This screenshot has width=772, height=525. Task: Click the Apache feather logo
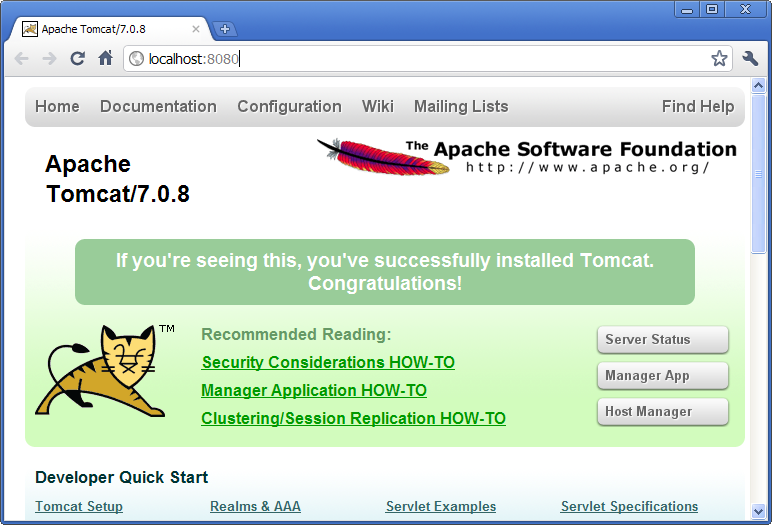[x=383, y=157]
